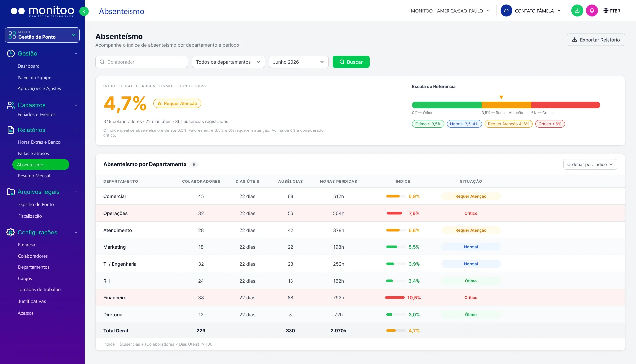
Task: Click the red Crítico segment of reference scale
Action: [565, 105]
